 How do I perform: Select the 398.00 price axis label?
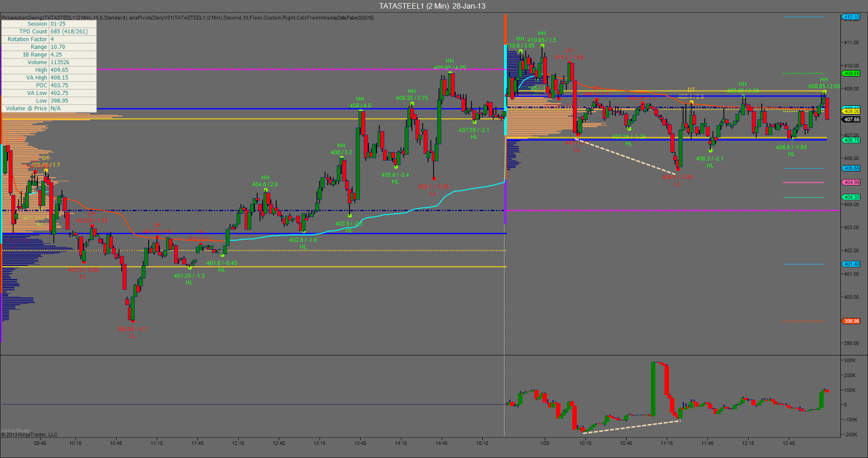click(851, 343)
